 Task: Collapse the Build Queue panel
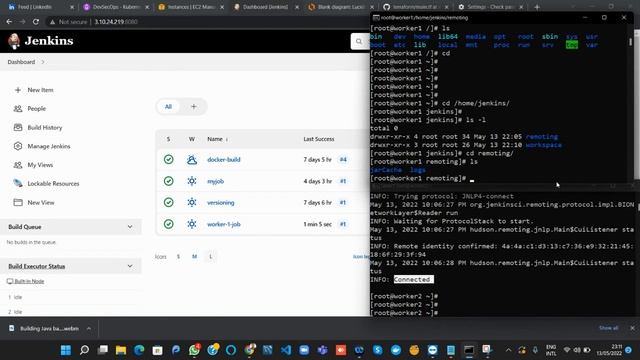[x=130, y=227]
